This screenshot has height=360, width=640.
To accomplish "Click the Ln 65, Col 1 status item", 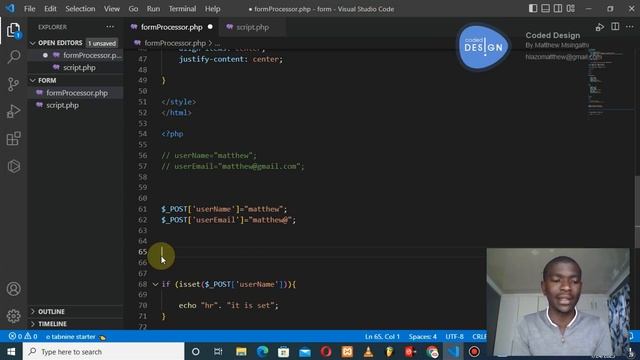I will click(382, 337).
